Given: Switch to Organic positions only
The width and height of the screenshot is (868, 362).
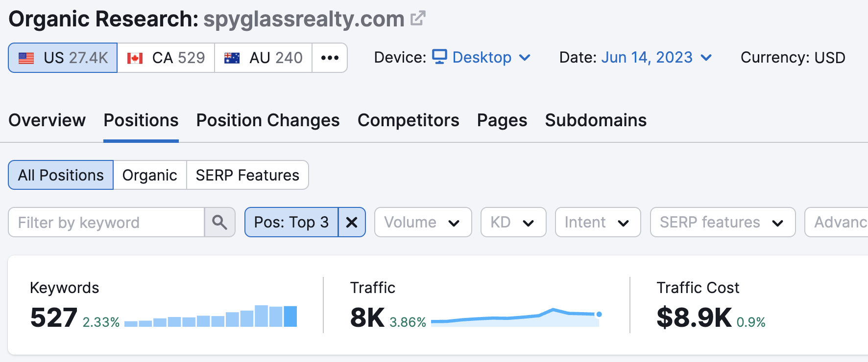Looking at the screenshot, I should point(149,175).
